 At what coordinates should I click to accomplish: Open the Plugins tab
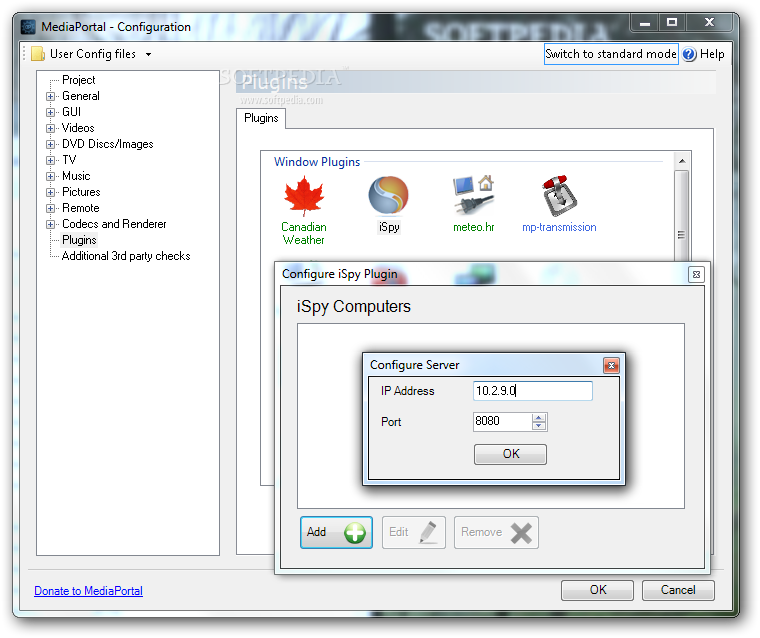[261, 118]
